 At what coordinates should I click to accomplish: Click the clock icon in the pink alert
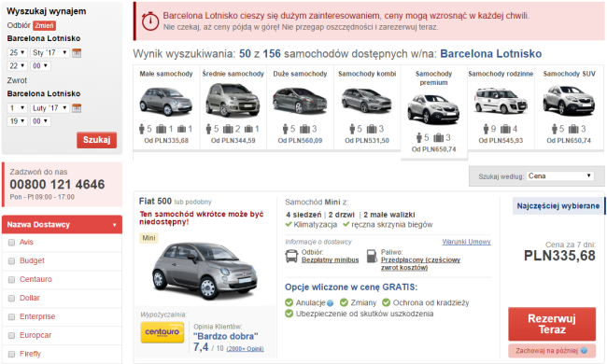coord(150,21)
